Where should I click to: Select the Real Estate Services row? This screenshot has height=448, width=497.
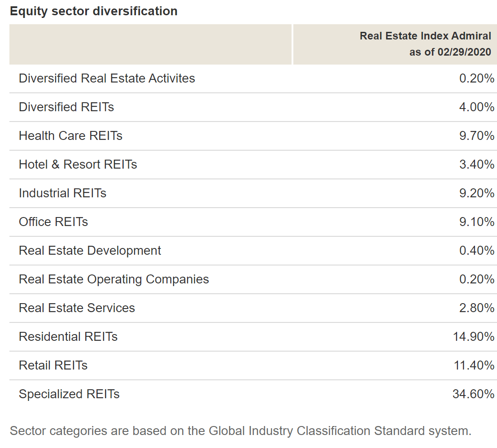(77, 308)
